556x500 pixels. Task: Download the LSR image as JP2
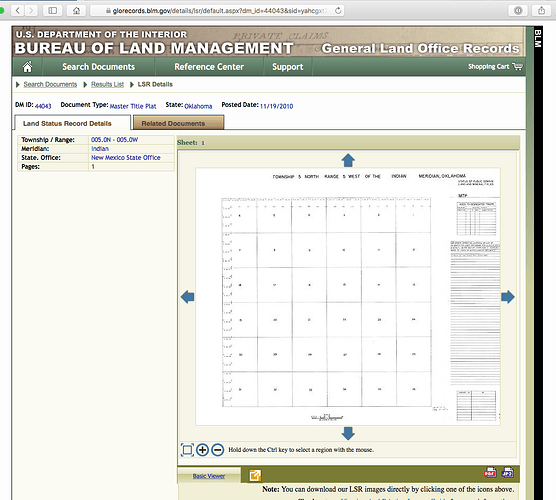[507, 473]
